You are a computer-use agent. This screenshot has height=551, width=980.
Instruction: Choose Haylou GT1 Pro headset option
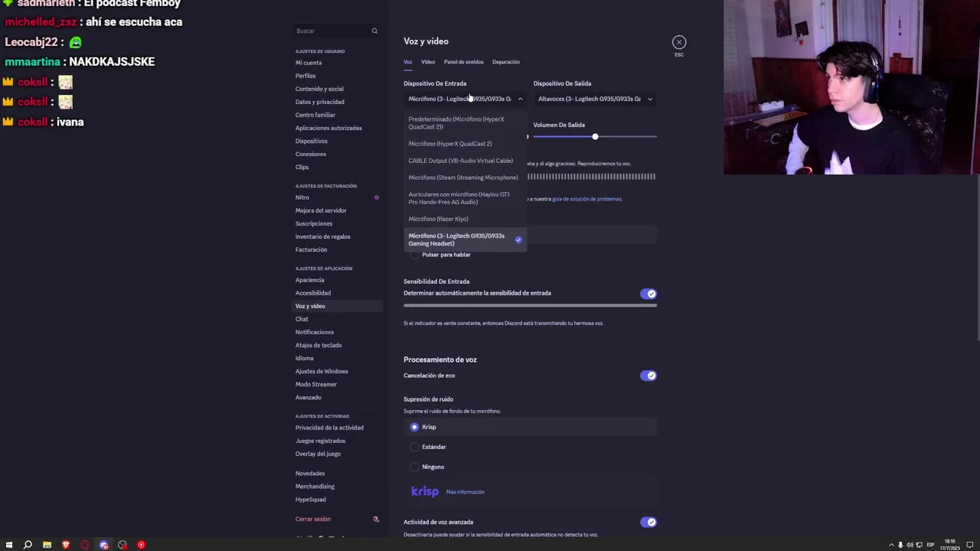465,198
